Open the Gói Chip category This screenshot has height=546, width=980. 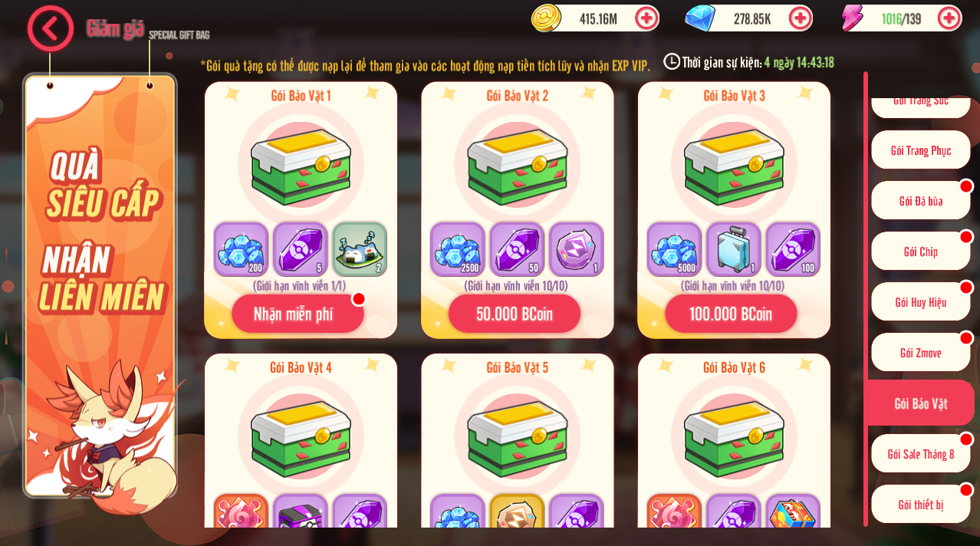click(x=921, y=252)
